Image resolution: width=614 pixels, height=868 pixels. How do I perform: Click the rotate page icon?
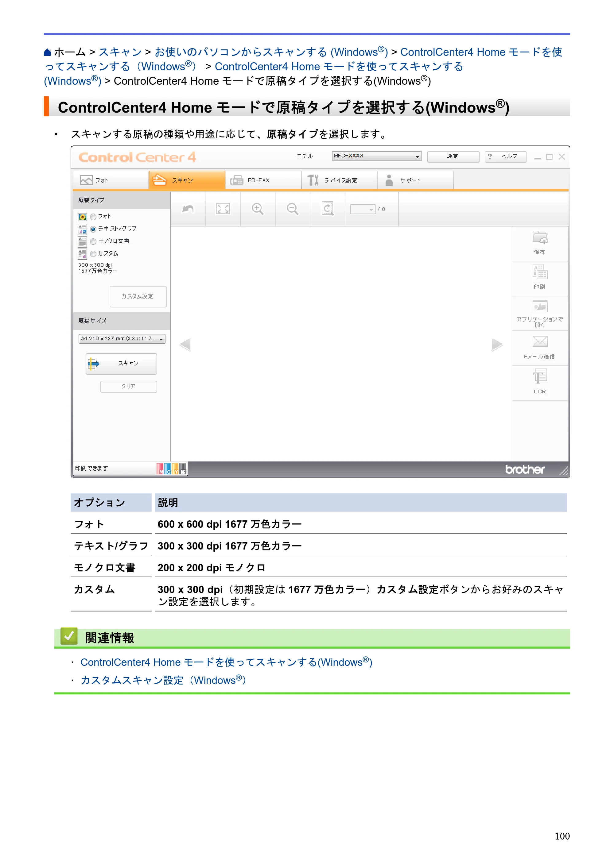(327, 209)
